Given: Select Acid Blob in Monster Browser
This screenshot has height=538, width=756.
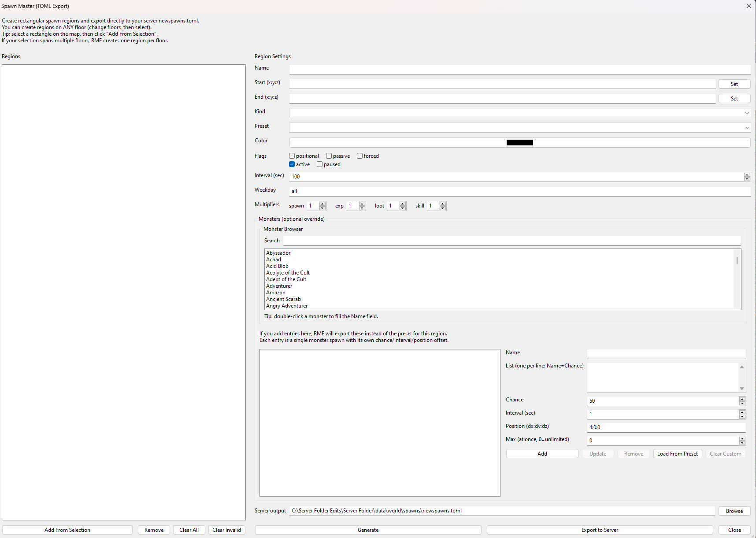Looking at the screenshot, I should click(x=278, y=266).
